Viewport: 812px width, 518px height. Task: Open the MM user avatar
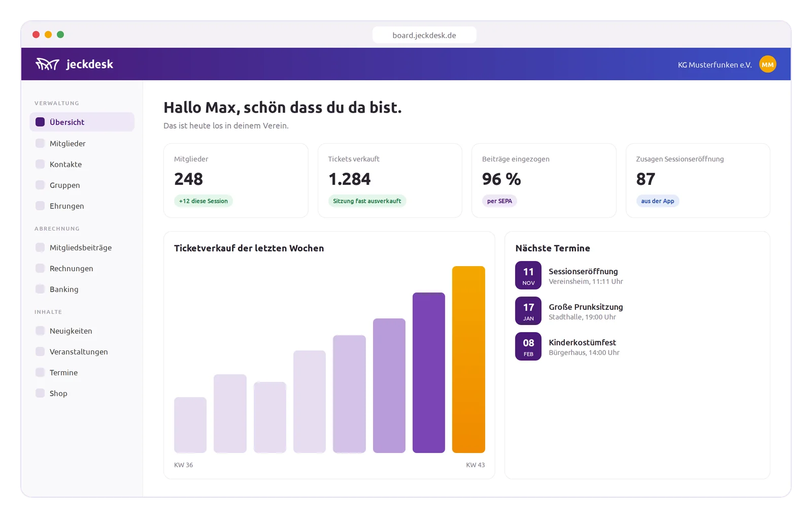pyautogui.click(x=767, y=64)
